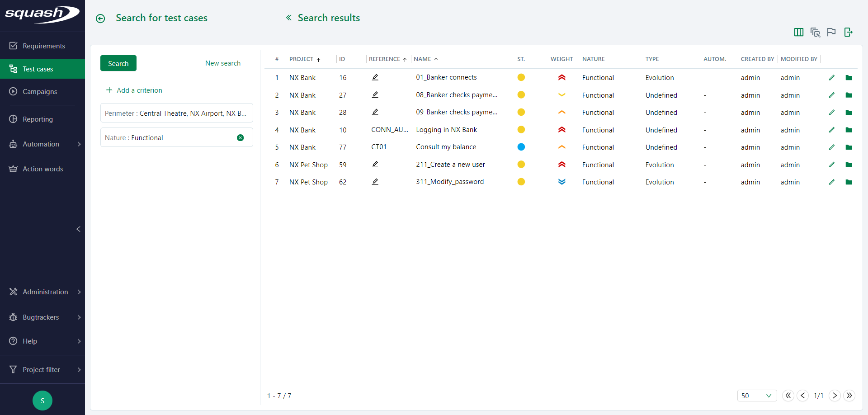The height and width of the screenshot is (415, 868).
Task: Click the mass edit icon in the toolbar
Action: tap(816, 32)
